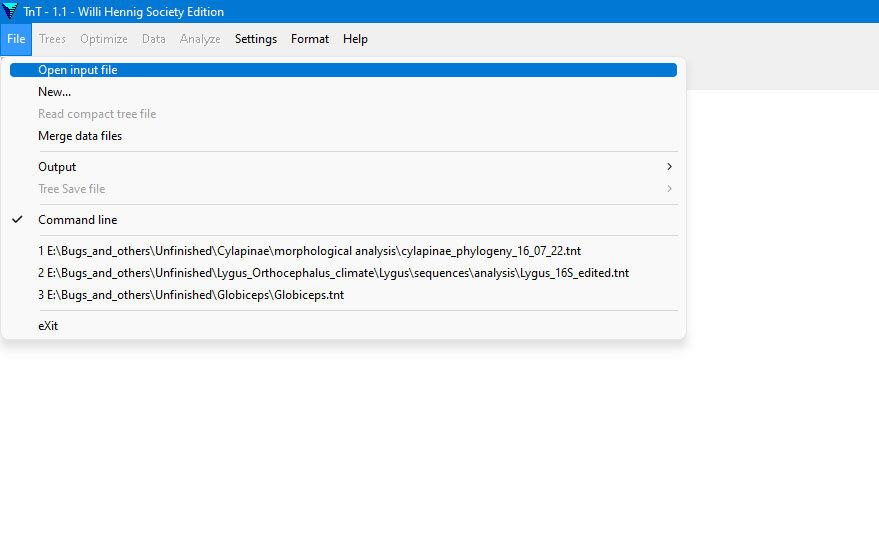The height and width of the screenshot is (540, 879).
Task: Open the Help menu
Action: point(355,39)
